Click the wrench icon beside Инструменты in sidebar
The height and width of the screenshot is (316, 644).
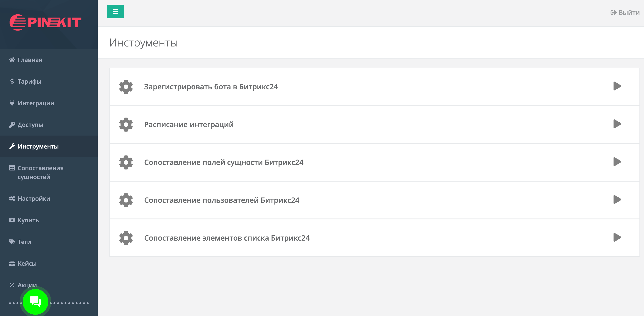click(12, 146)
